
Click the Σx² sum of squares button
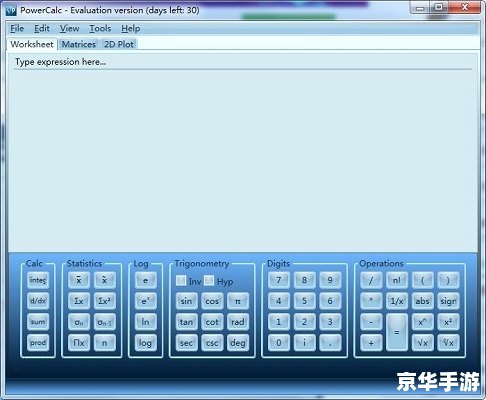[104, 301]
